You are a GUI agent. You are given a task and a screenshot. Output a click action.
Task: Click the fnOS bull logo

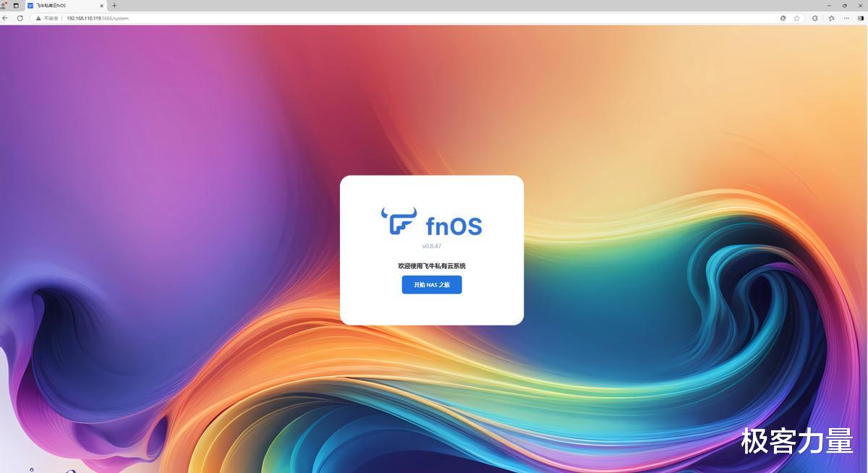click(399, 221)
